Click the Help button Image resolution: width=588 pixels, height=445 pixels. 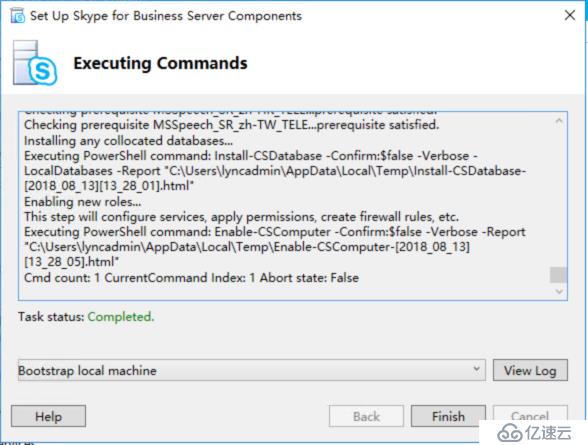48,416
